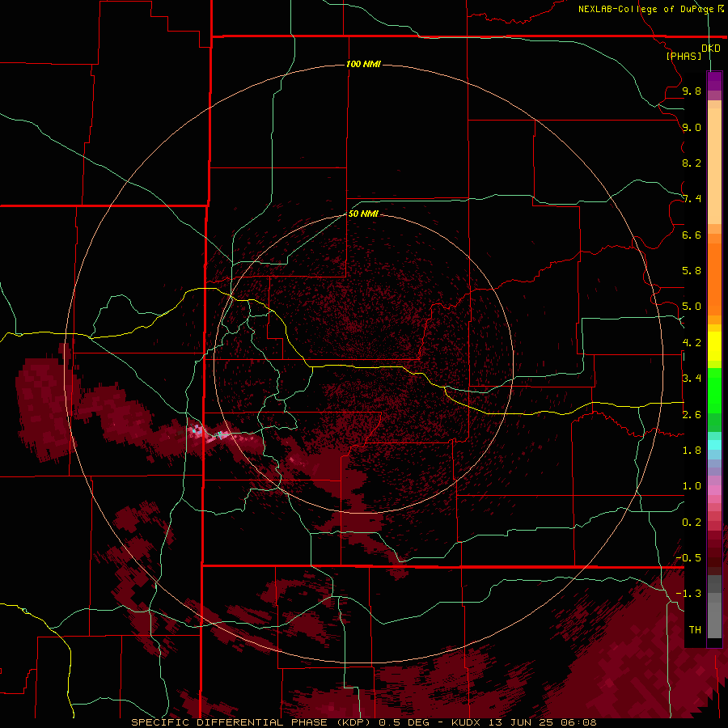
Task: Click the TH threshold label on the scale
Action: point(695,629)
